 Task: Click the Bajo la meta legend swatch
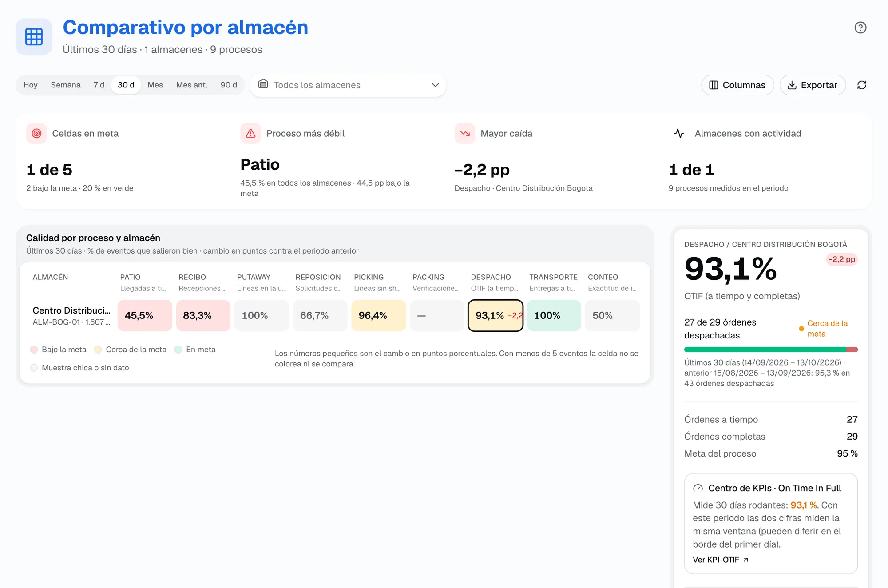(x=34, y=350)
